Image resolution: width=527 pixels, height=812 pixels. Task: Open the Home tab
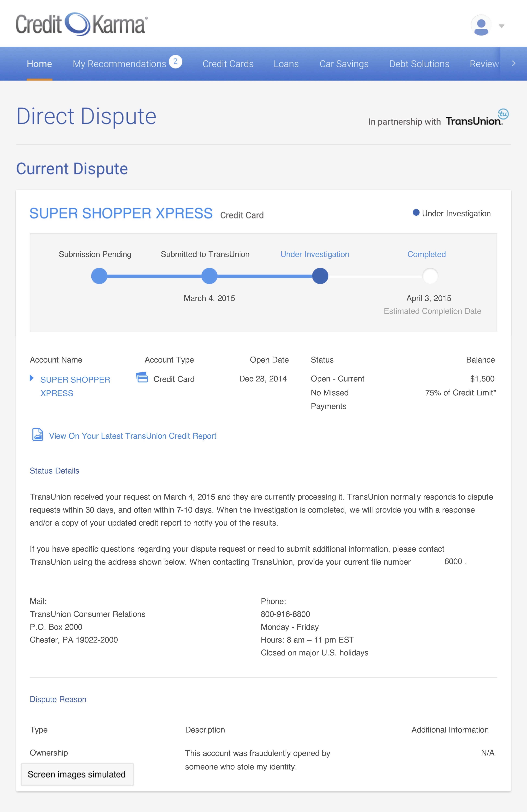(x=40, y=64)
